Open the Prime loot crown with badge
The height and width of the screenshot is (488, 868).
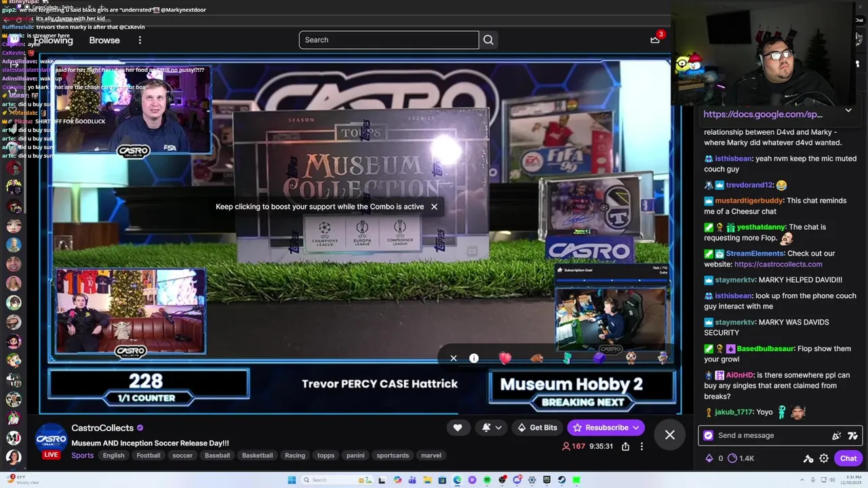pos(655,39)
